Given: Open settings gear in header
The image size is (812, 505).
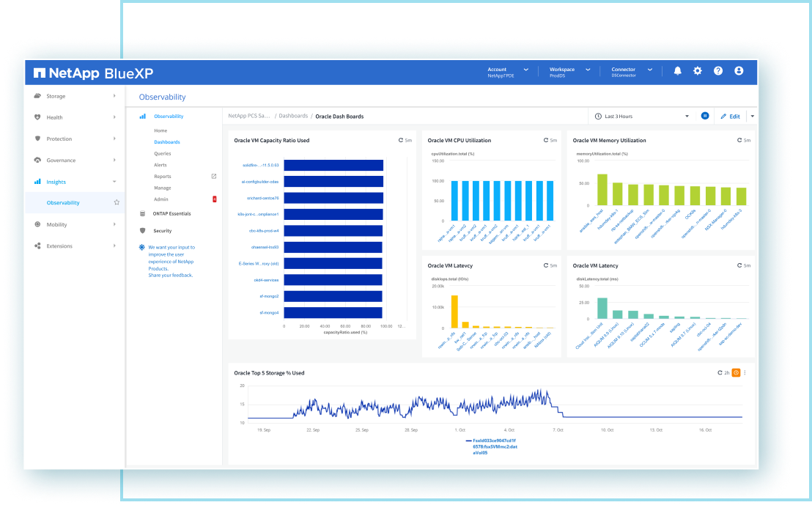Looking at the screenshot, I should 698,71.
